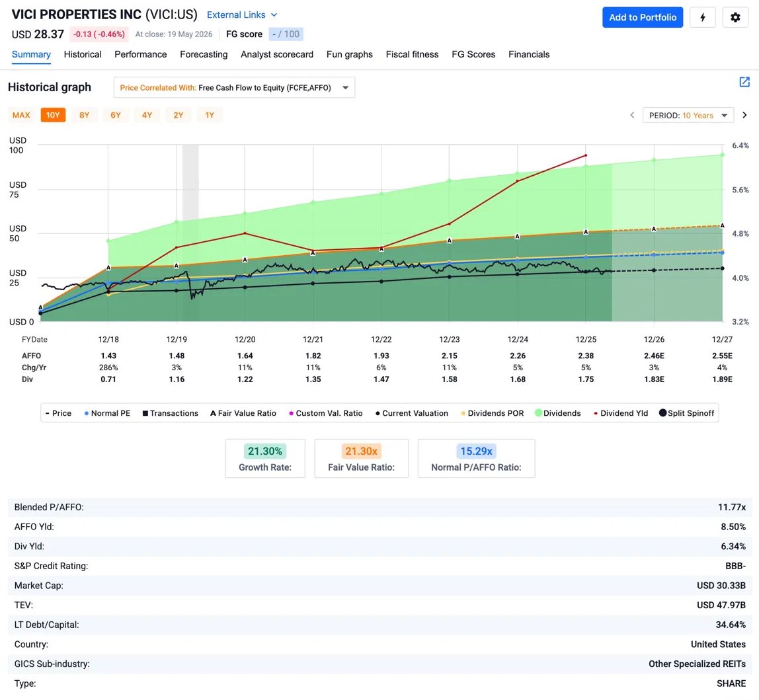Viewport: 759px width, 700px height.
Task: Toggle Custom Val. Ratio legend entry
Action: coord(325,413)
